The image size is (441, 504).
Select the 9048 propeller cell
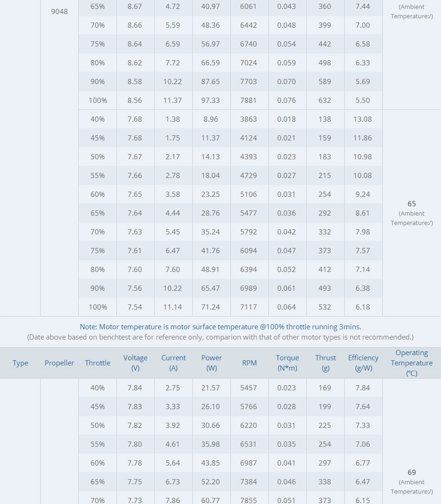tap(59, 12)
